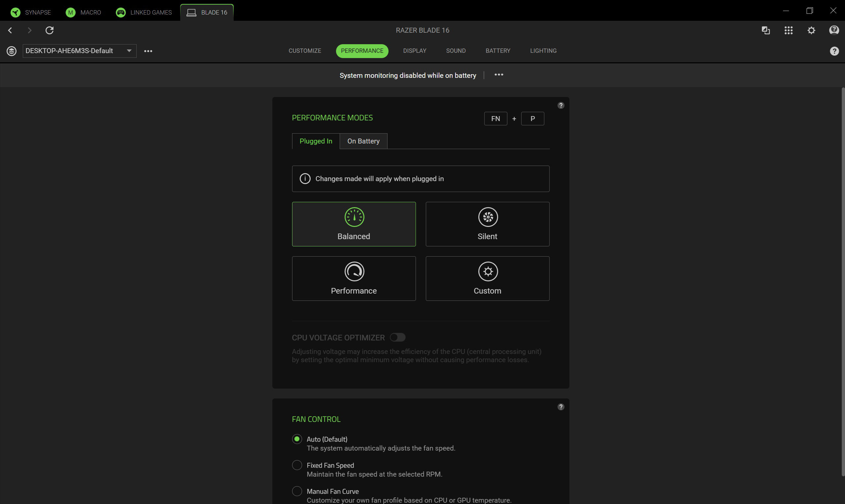Switch to the On Battery tab
The image size is (845, 504).
[363, 141]
